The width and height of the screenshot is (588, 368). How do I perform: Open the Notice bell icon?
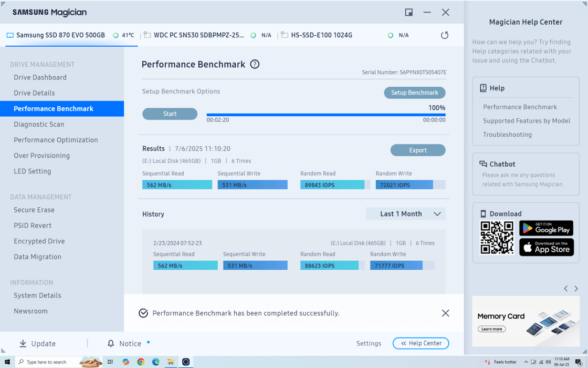(111, 343)
